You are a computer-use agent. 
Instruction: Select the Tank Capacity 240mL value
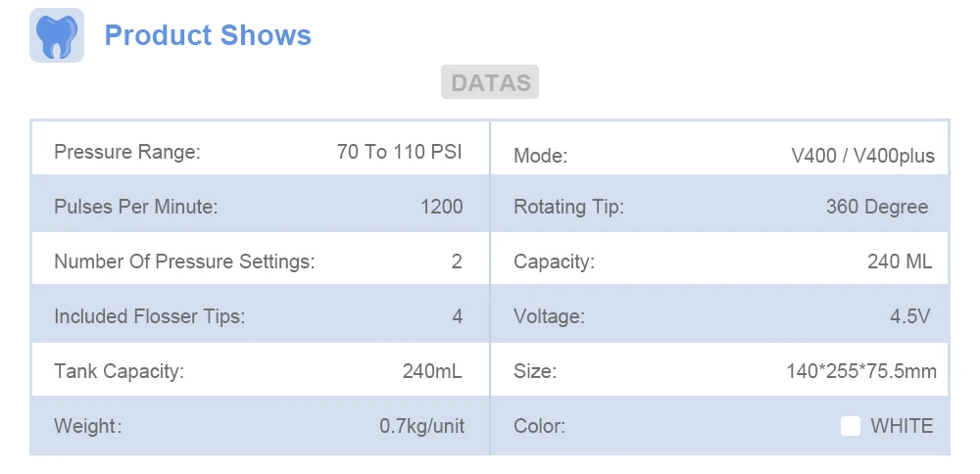432,371
